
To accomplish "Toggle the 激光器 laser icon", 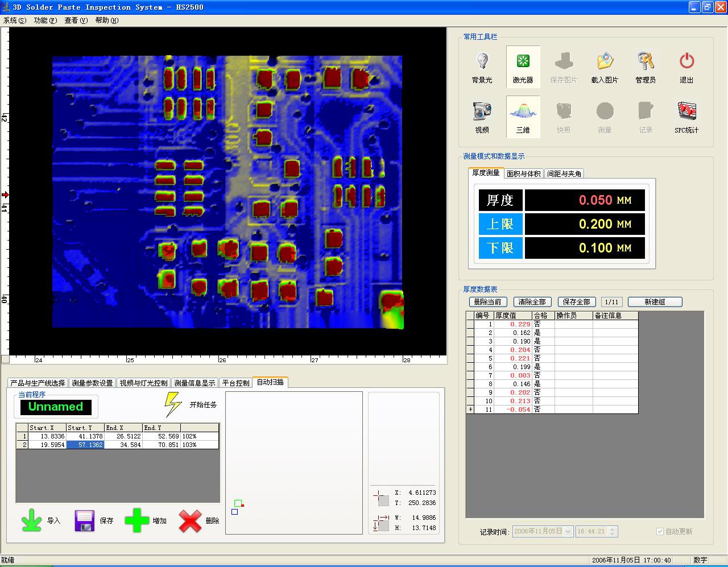I will (523, 61).
